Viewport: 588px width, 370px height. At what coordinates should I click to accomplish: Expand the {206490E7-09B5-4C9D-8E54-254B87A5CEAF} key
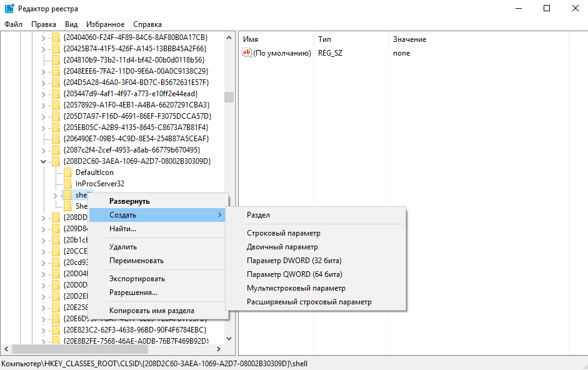pyautogui.click(x=44, y=139)
